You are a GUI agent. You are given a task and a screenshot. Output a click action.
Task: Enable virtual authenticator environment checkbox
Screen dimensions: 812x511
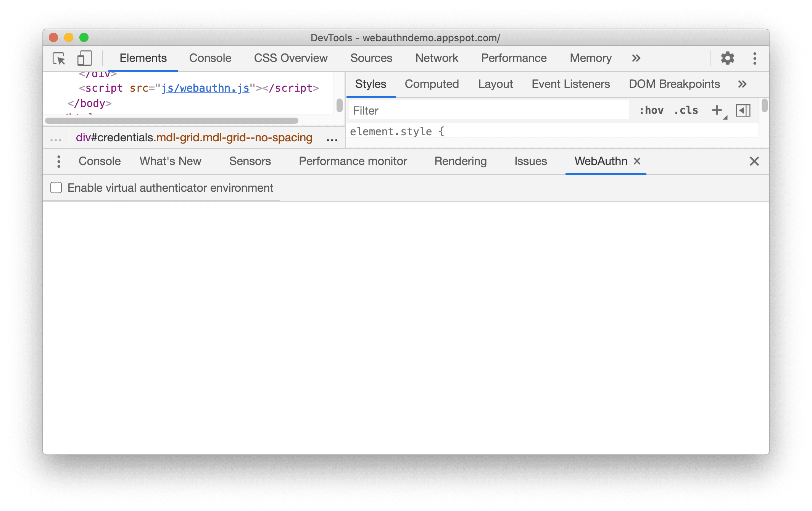pyautogui.click(x=56, y=188)
